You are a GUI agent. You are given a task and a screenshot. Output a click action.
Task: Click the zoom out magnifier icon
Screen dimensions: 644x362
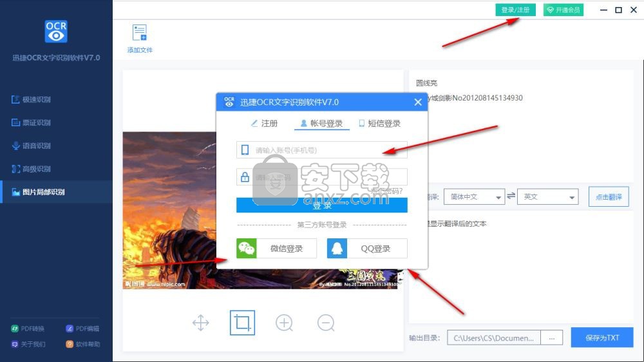pyautogui.click(x=326, y=323)
